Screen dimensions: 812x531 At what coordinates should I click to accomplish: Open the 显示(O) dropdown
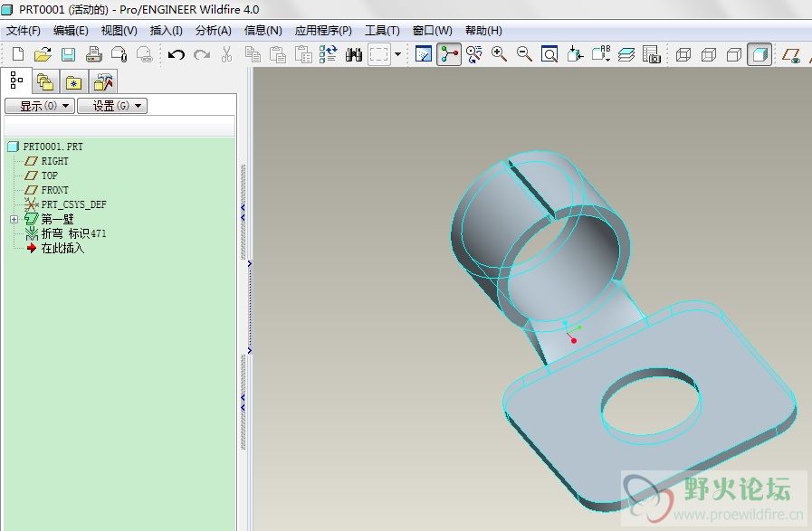point(39,106)
